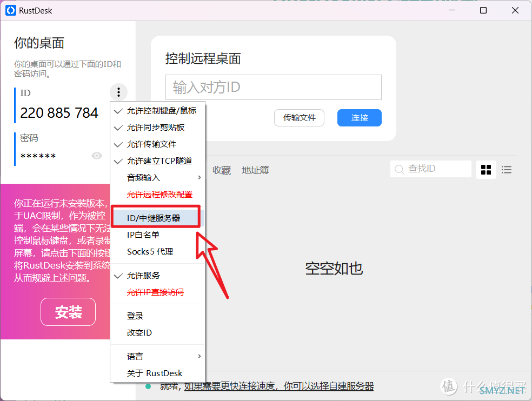Open the self-hosted server link in the status bar
The height and width of the screenshot is (401, 532).
279,386
